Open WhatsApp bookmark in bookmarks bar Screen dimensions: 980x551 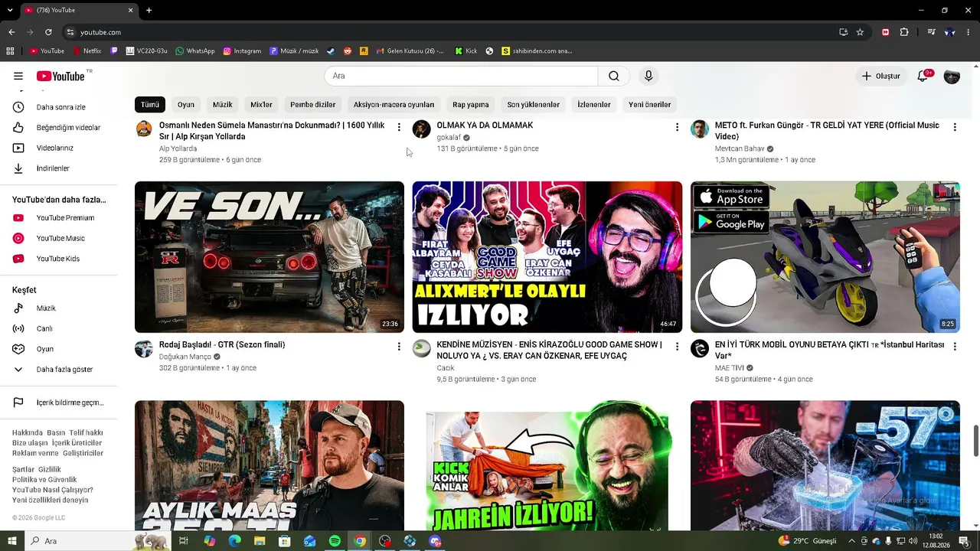click(195, 51)
